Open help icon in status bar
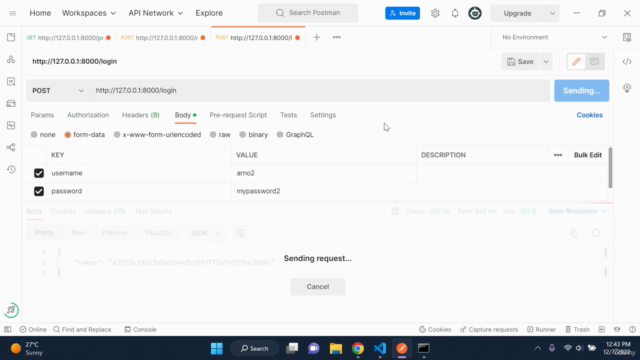This screenshot has width=640, height=360. click(632, 329)
